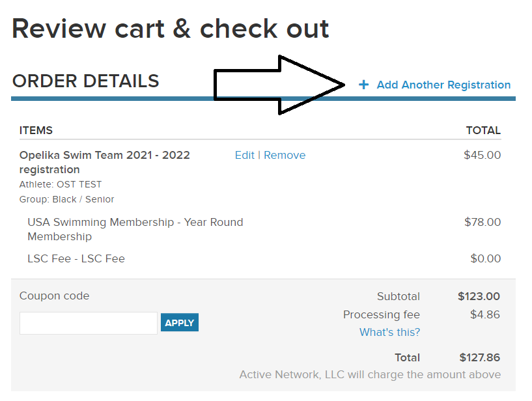Open the What's this? processing fee link
532x401 pixels.
pos(389,332)
